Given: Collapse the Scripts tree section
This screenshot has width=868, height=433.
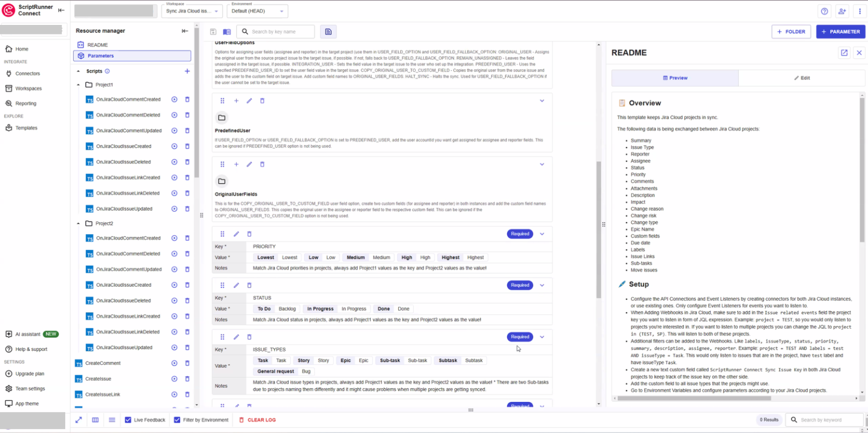Looking at the screenshot, I should point(79,71).
